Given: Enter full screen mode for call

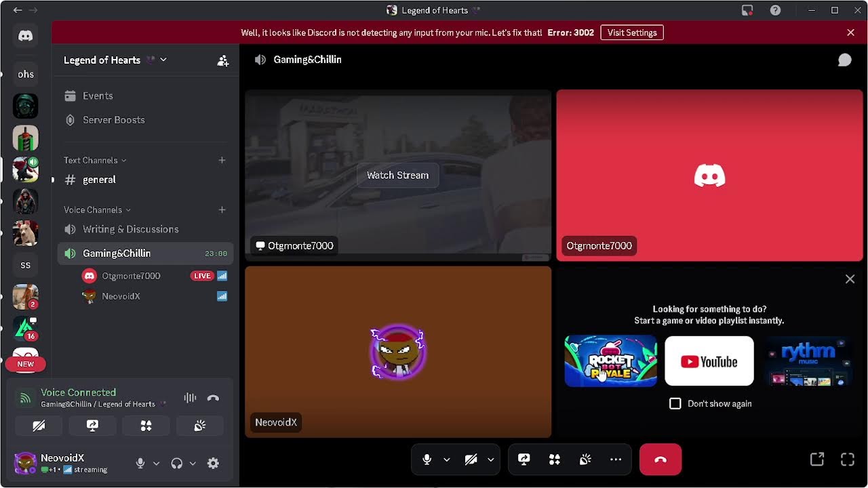Looking at the screenshot, I should 848,459.
